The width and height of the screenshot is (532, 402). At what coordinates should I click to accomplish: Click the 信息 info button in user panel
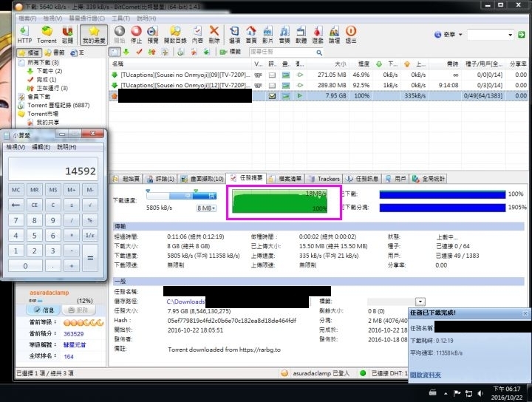[x=44, y=310]
